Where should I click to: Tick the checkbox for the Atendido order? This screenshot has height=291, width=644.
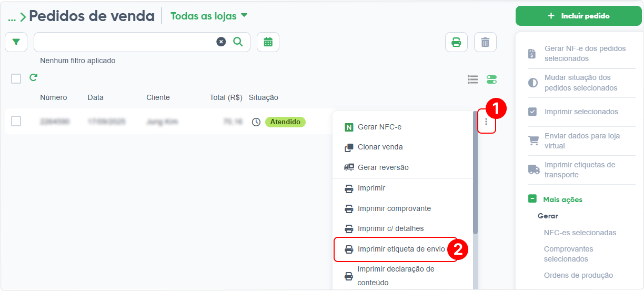[16, 122]
